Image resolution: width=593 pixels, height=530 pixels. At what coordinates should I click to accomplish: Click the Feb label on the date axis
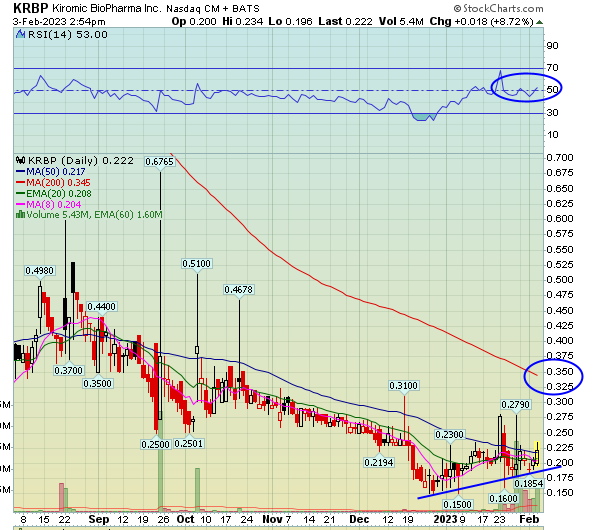point(529,519)
